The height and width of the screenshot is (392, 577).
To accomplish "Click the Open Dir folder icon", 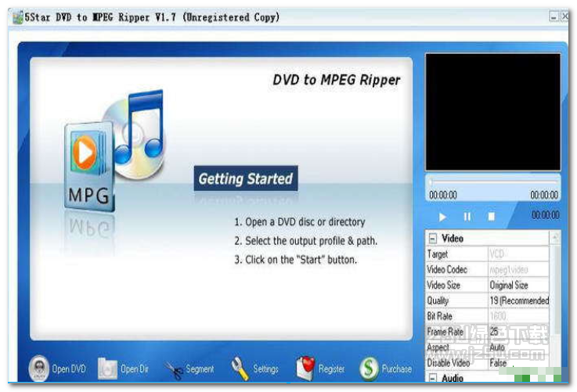I will click(107, 369).
